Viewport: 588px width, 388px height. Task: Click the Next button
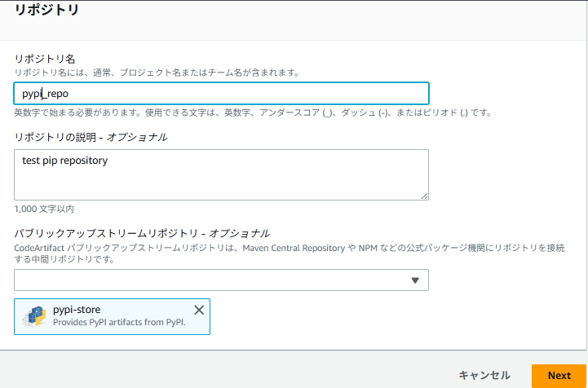(559, 376)
